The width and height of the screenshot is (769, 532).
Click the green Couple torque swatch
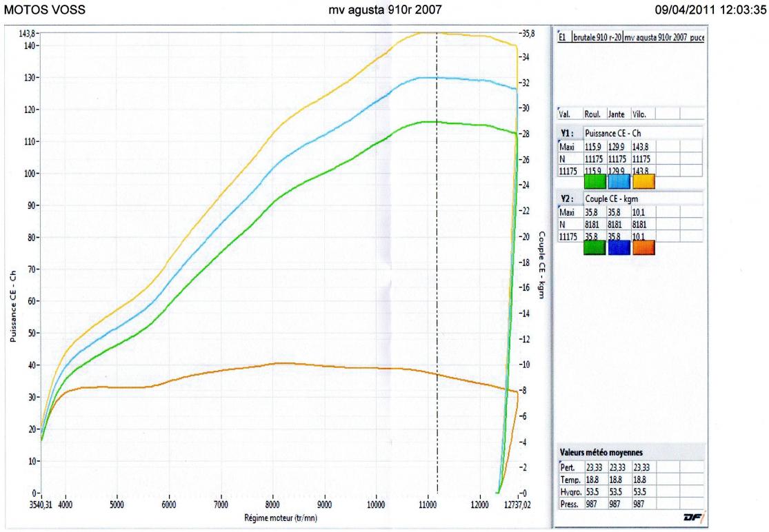pos(595,247)
